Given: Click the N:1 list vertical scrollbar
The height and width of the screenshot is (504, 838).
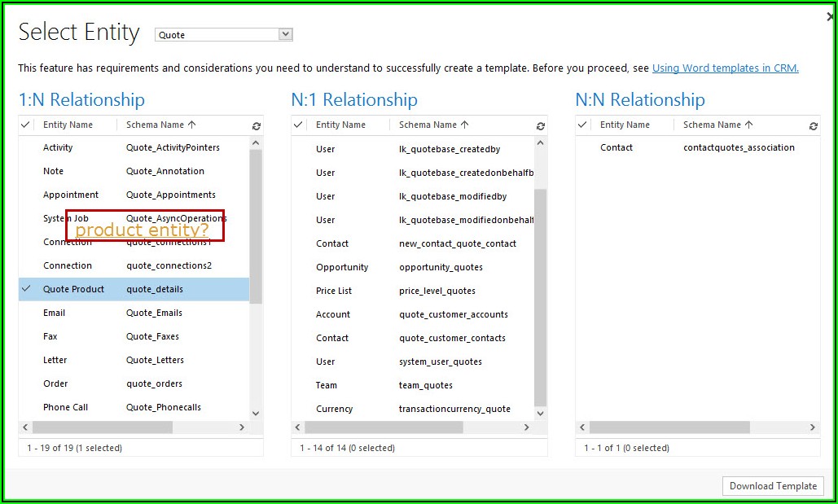Looking at the screenshot, I should pos(541,293).
